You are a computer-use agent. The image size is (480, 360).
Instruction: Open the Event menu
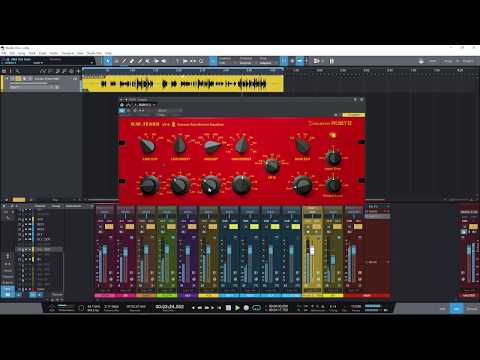pyautogui.click(x=43, y=53)
